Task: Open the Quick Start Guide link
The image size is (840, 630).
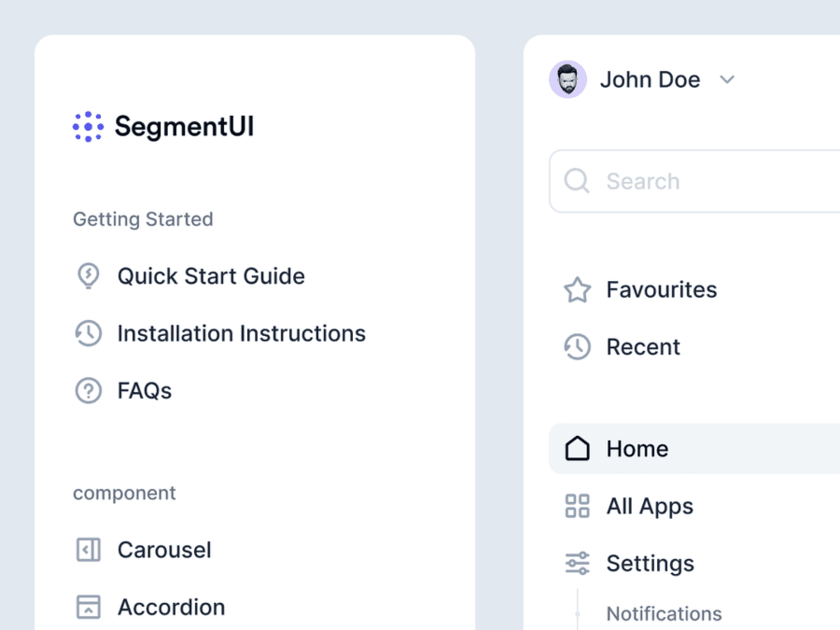Action: [x=211, y=276]
